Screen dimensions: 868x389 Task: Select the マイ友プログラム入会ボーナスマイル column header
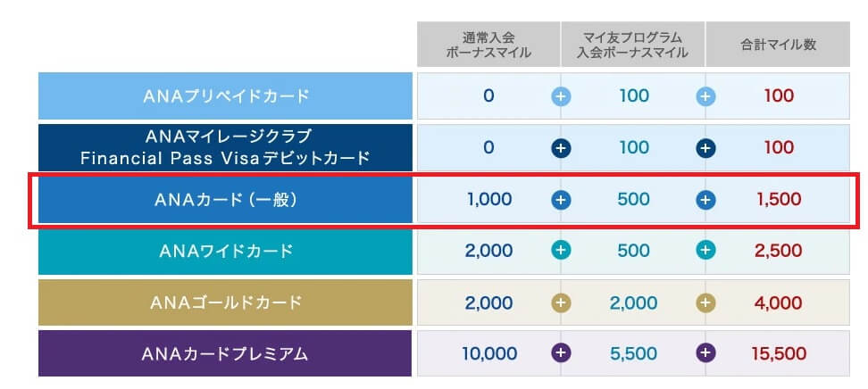pyautogui.click(x=633, y=45)
